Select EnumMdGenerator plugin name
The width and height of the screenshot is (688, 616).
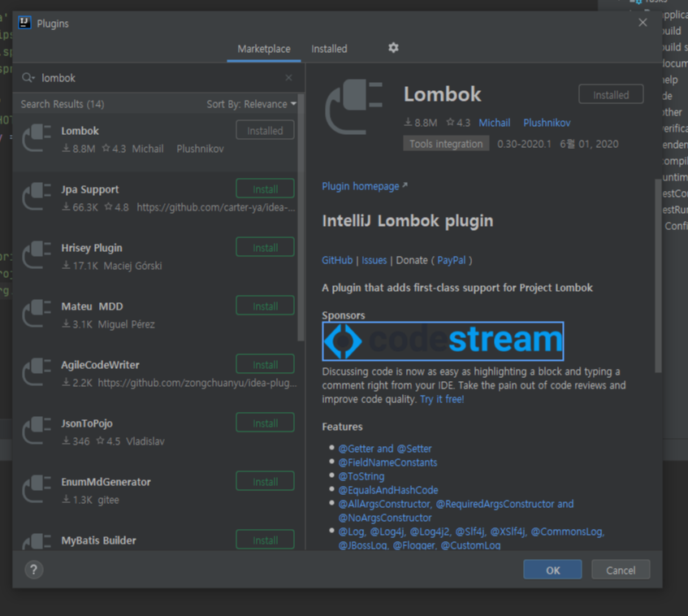(x=106, y=482)
